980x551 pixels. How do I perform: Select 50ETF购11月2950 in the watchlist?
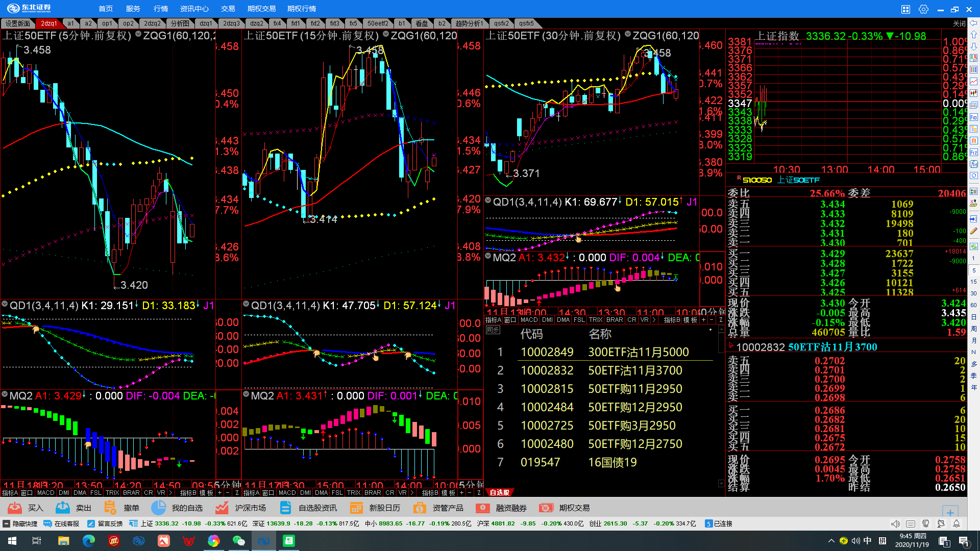click(634, 389)
